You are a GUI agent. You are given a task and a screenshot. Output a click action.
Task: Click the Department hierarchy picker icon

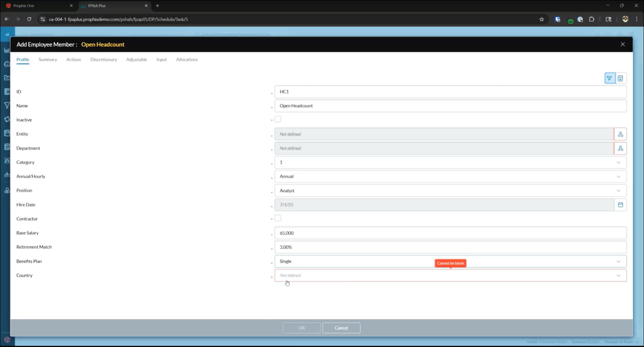(620, 148)
